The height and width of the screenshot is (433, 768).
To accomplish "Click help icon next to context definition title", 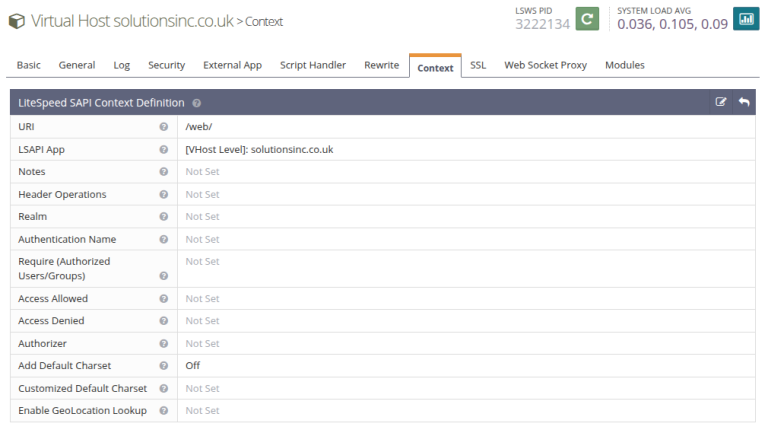I will 197,103.
